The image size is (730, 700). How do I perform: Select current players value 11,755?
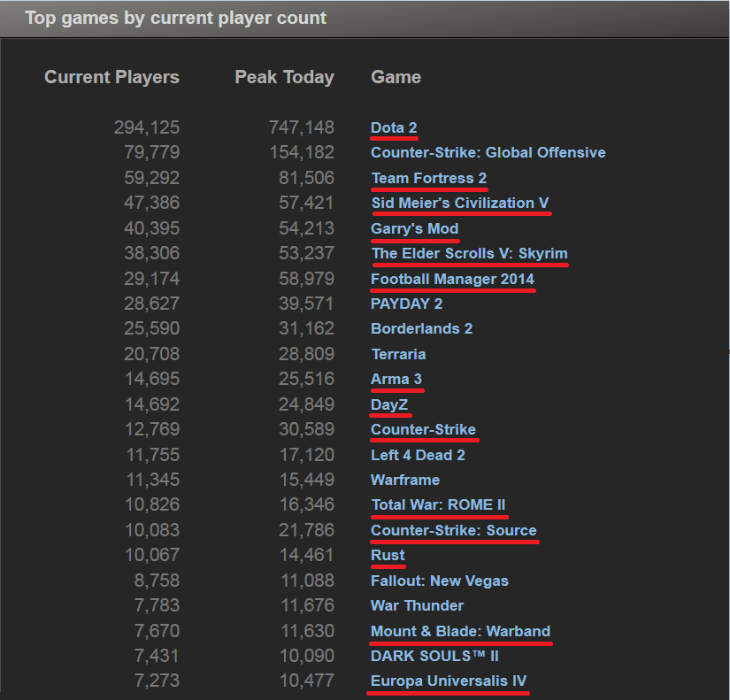coord(153,455)
